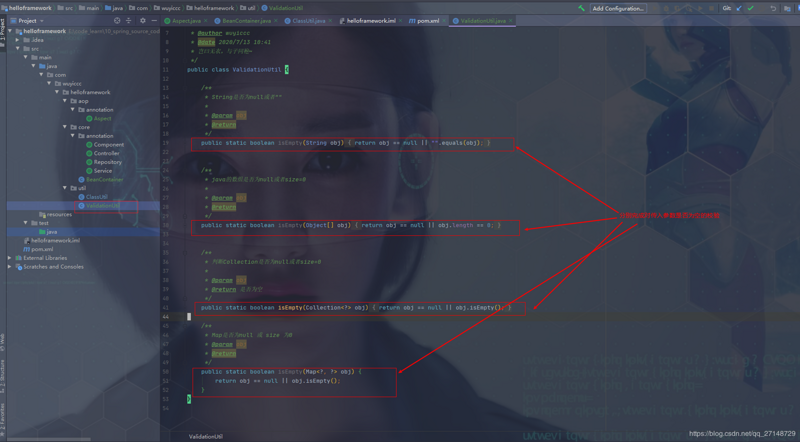Select the Controller annotation class

[103, 153]
